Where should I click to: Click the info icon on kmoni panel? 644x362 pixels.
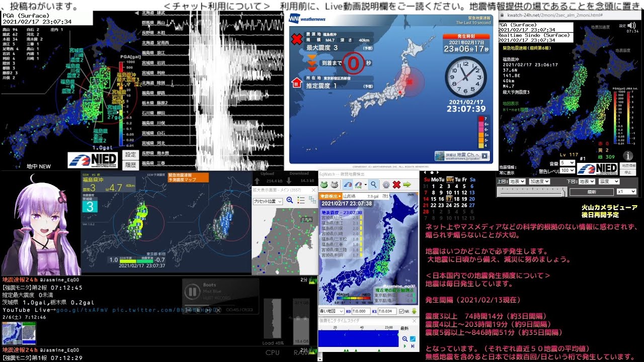click(x=628, y=156)
